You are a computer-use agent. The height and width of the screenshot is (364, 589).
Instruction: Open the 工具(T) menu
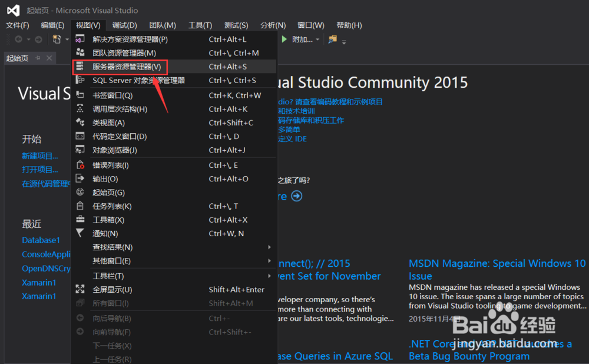[x=200, y=25]
